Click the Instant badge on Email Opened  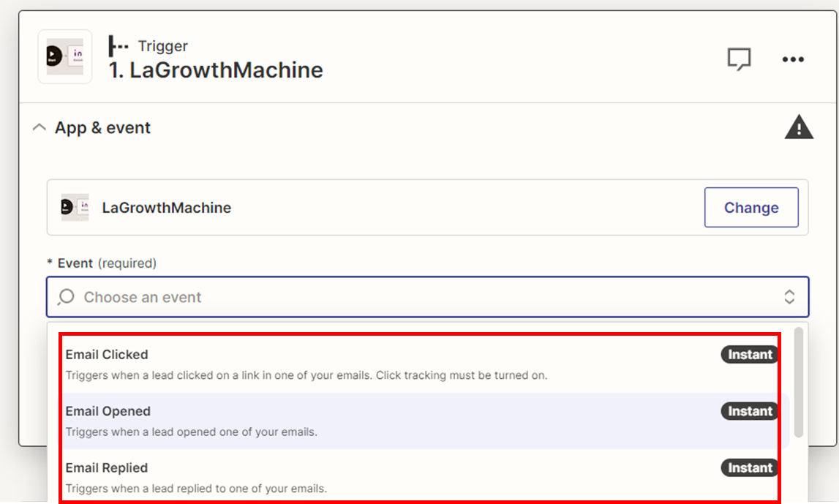pos(749,411)
